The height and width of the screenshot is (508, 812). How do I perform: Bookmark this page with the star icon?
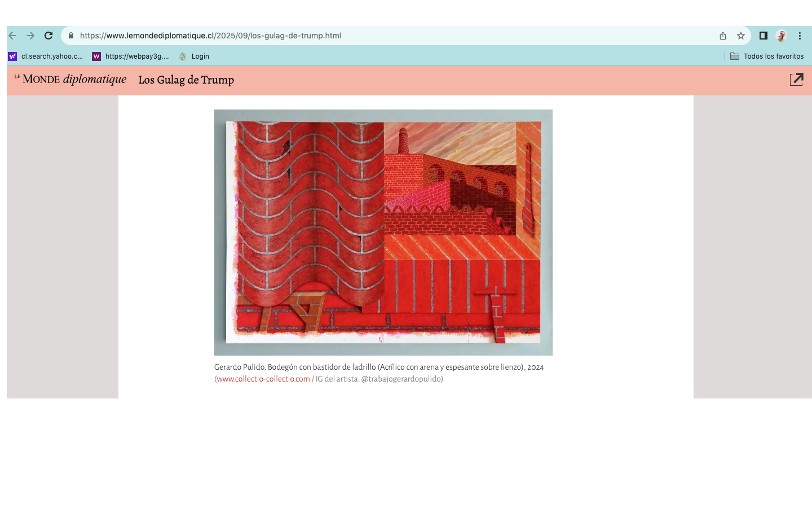[741, 36]
